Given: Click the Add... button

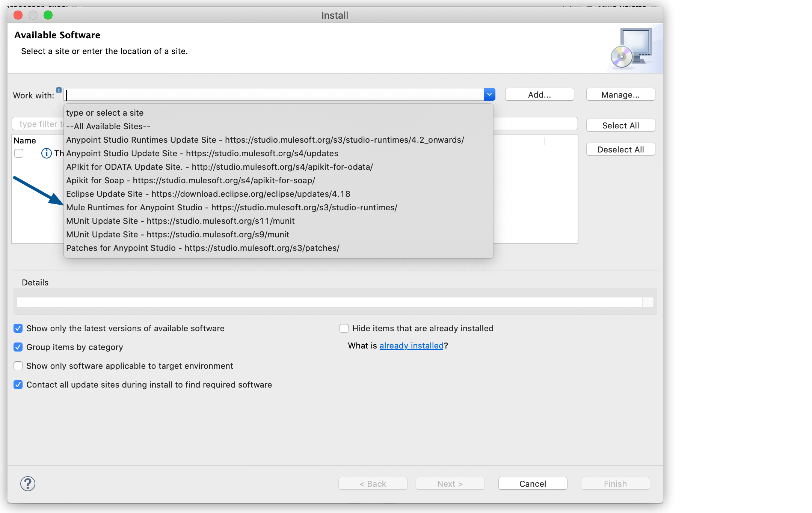Looking at the screenshot, I should [539, 94].
